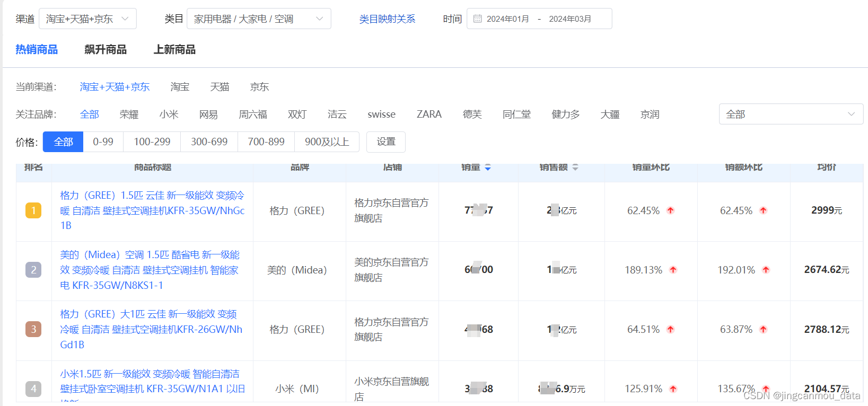Open the 全部 dropdown beside the brand list
The image size is (868, 406).
[x=791, y=114]
